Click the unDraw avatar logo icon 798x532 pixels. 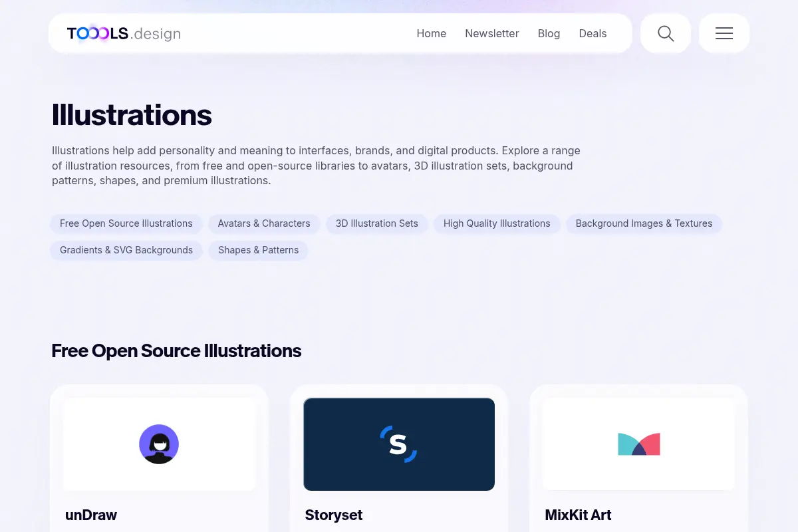[159, 444]
